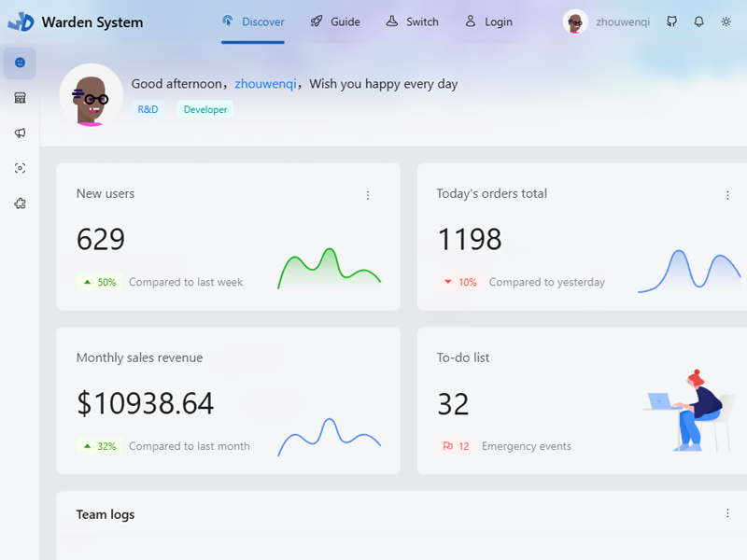This screenshot has height=560, width=747.
Task: Go to the Login tab
Action: (x=488, y=21)
